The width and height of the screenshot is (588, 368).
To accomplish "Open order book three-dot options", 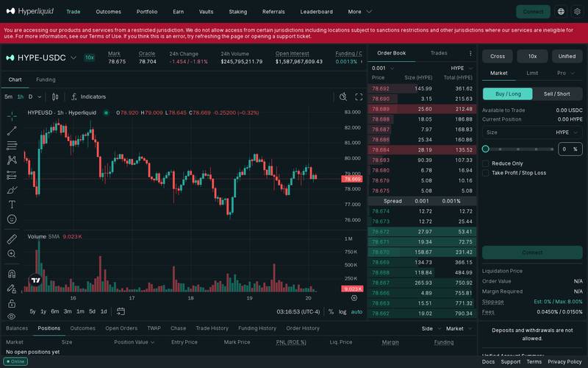I will coord(470,53).
